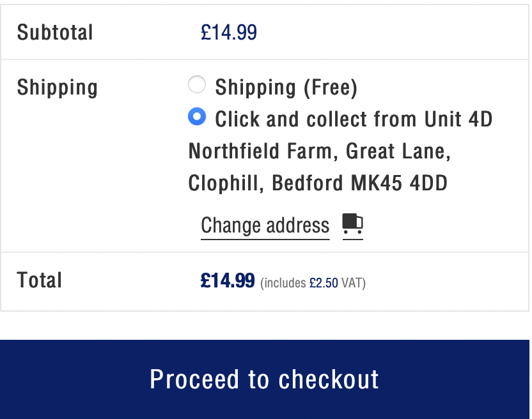Click the bold Total amount £14.99
This screenshot has height=419, width=532.
tap(228, 280)
